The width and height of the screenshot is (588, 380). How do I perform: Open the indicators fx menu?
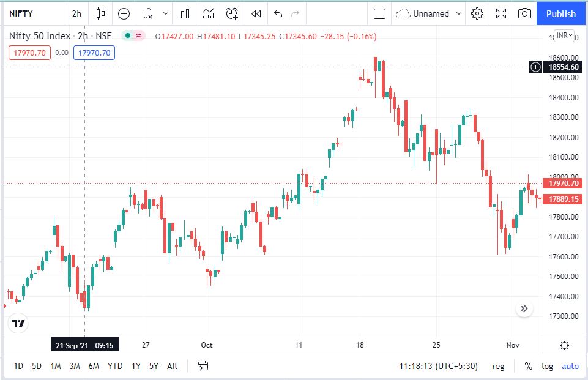(147, 14)
